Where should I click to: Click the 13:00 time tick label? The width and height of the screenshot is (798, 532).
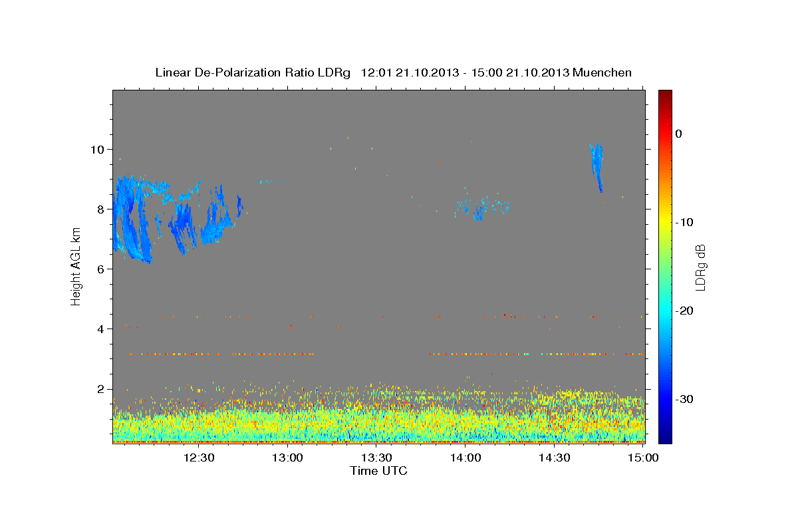(287, 458)
